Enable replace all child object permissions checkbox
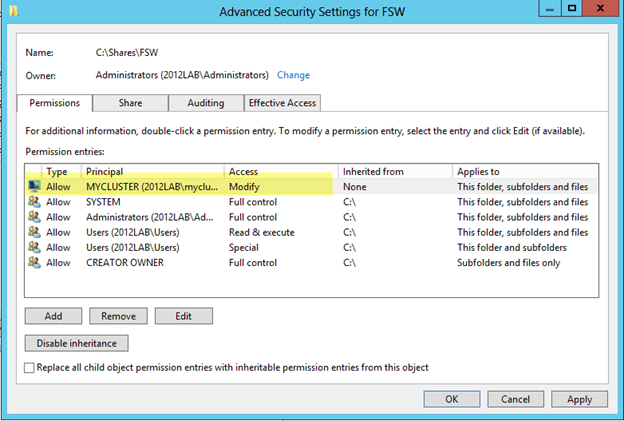 pyautogui.click(x=29, y=368)
